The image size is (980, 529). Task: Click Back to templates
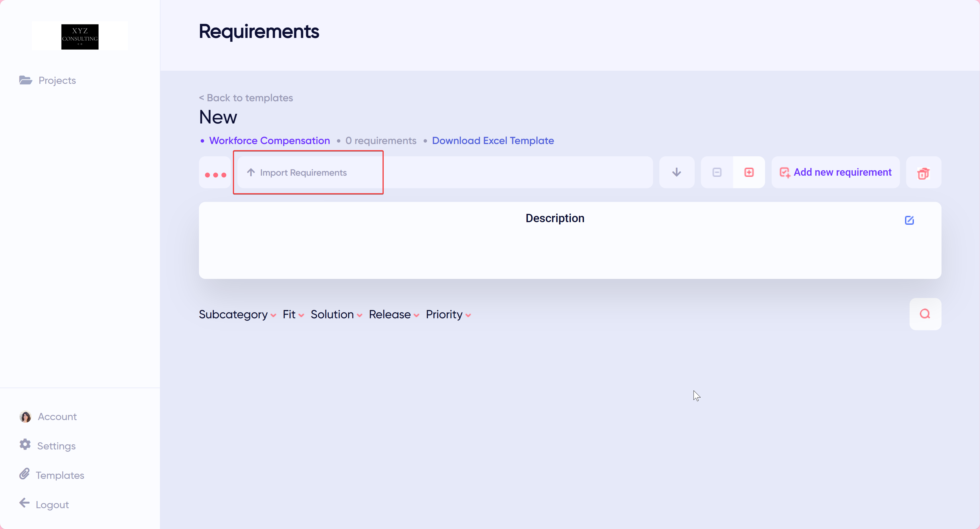(246, 98)
